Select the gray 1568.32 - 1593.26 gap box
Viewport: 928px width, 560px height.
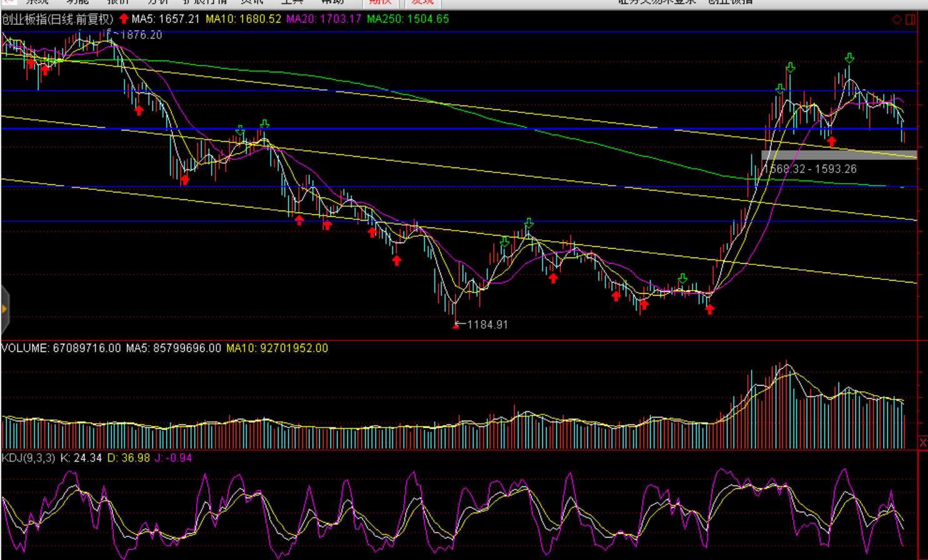click(839, 155)
